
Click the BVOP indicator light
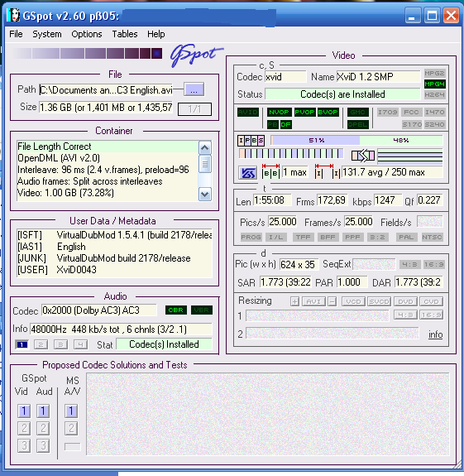pos(328,112)
